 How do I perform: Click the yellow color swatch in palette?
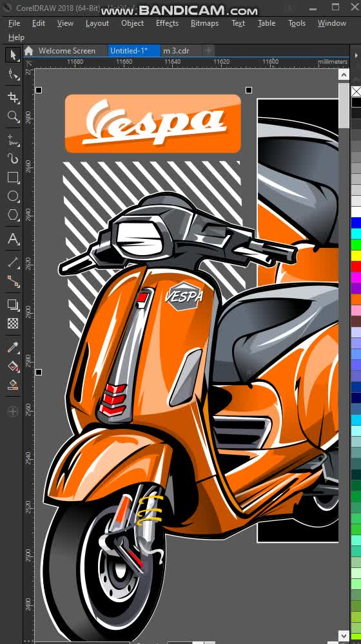point(356,256)
